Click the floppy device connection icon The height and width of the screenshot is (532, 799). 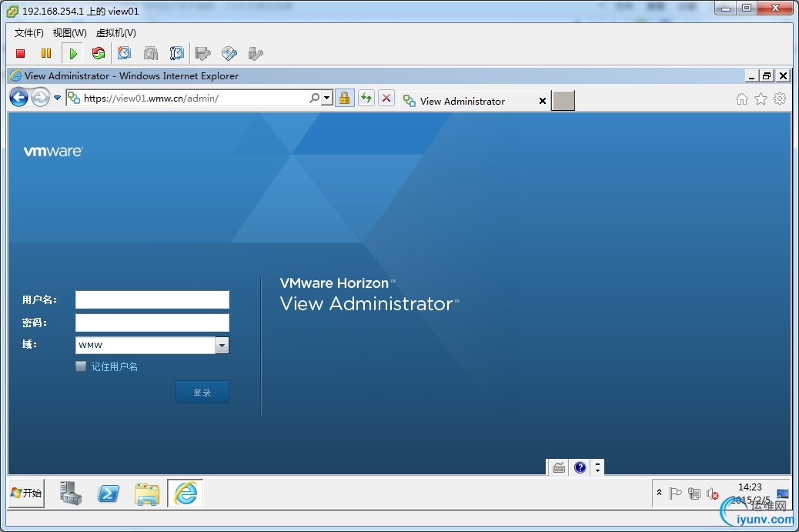coord(202,53)
